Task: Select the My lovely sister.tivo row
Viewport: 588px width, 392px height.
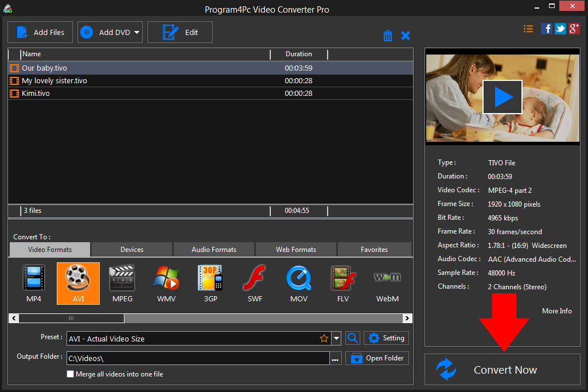Action: tap(211, 81)
